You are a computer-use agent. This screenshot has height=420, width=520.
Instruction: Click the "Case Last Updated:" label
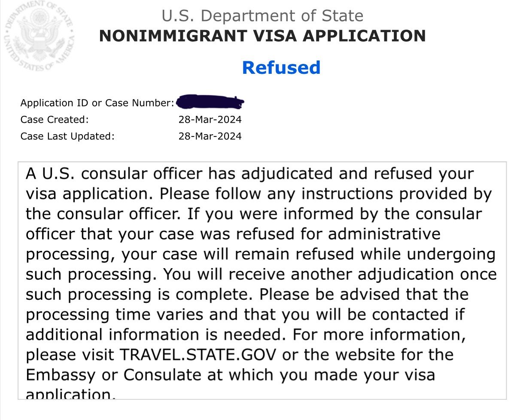pos(67,136)
